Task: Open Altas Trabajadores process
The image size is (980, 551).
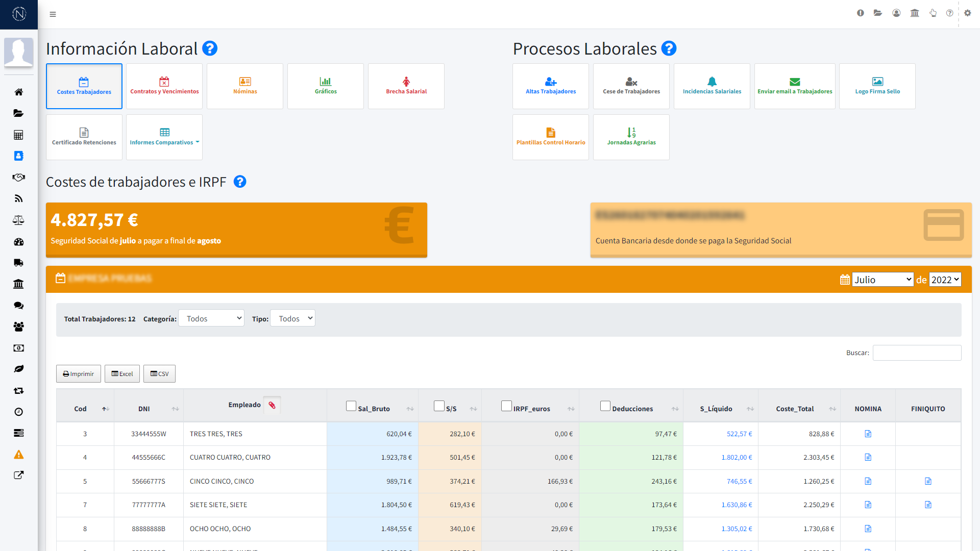Action: pyautogui.click(x=550, y=86)
